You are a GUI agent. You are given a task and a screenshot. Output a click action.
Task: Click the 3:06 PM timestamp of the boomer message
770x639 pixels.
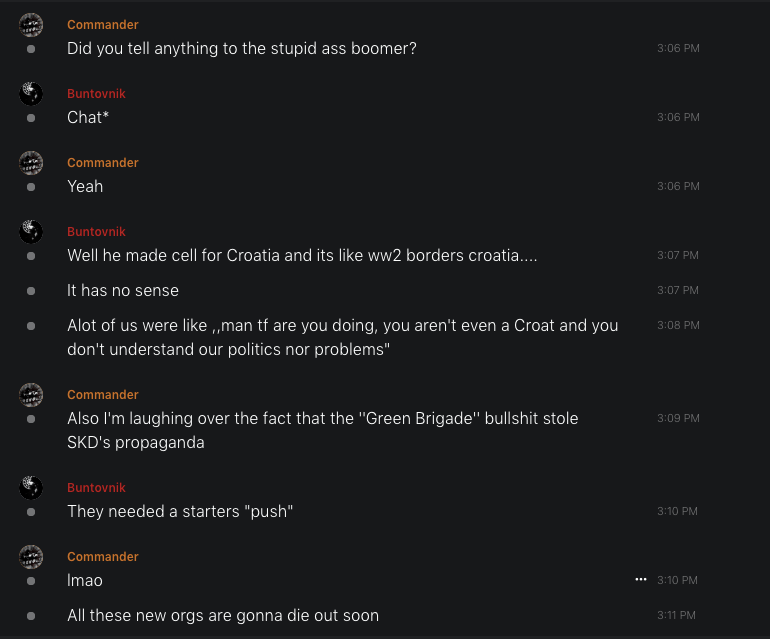point(678,48)
